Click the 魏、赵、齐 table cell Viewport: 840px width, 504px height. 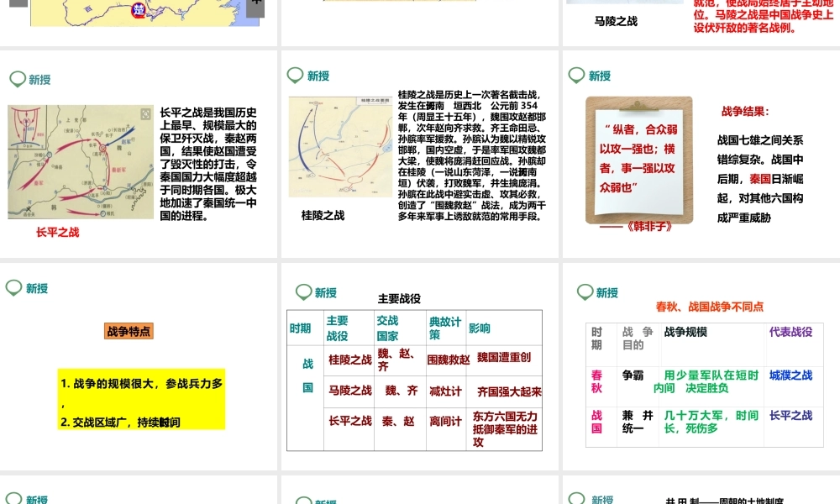pos(396,360)
